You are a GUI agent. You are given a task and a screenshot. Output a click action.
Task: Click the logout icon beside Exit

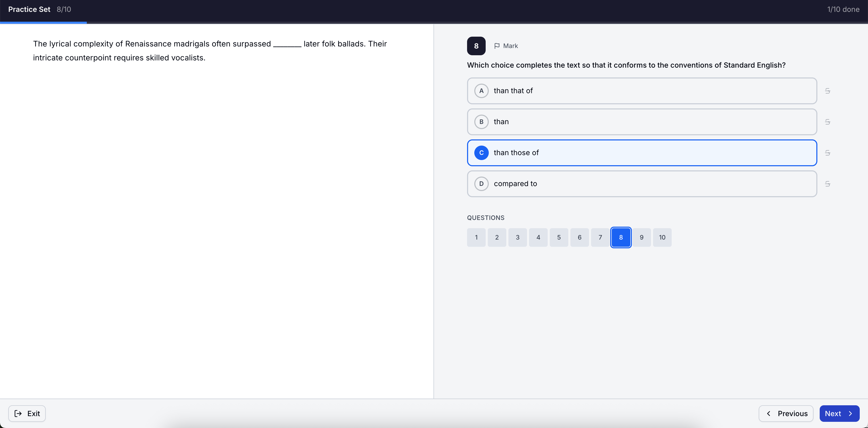[19, 414]
